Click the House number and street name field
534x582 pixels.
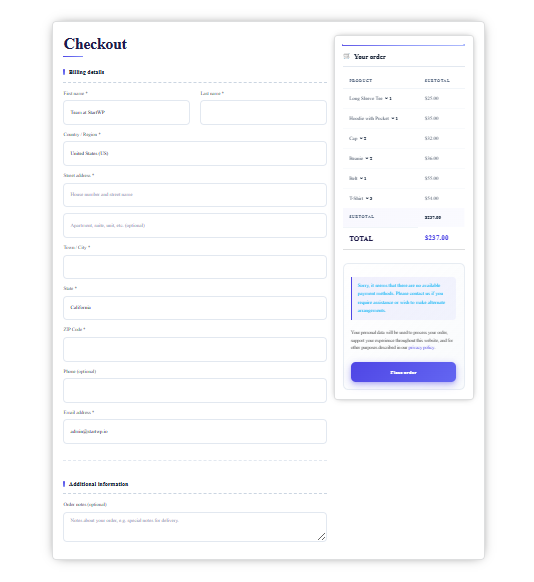click(x=195, y=194)
